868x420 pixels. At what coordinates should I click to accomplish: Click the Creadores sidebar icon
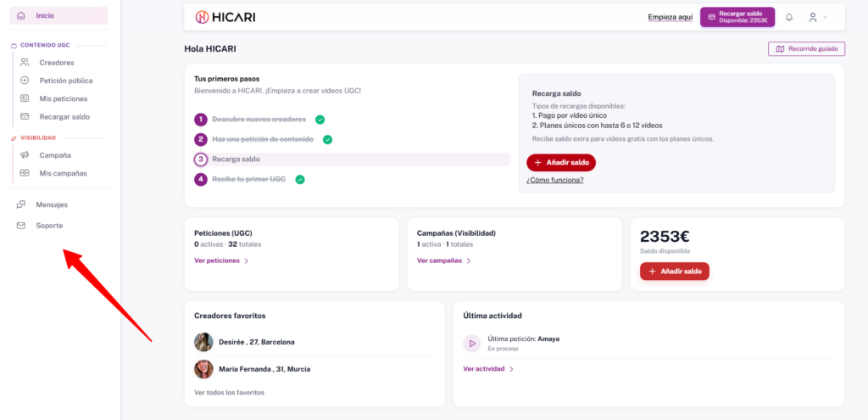25,62
